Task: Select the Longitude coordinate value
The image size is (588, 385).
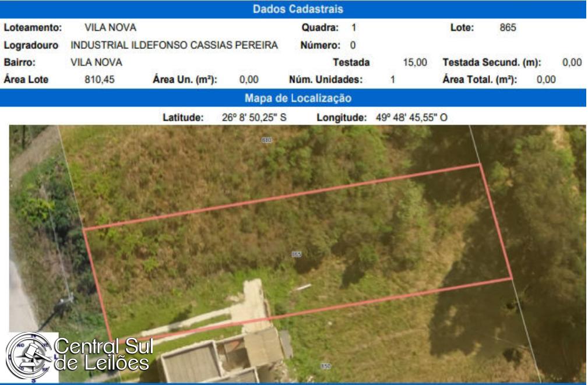Action: [x=411, y=118]
